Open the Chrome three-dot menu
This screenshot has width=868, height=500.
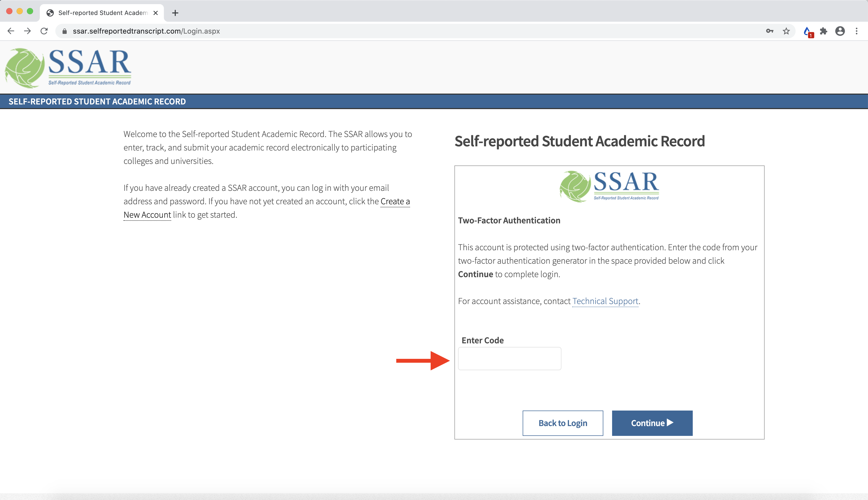(857, 31)
